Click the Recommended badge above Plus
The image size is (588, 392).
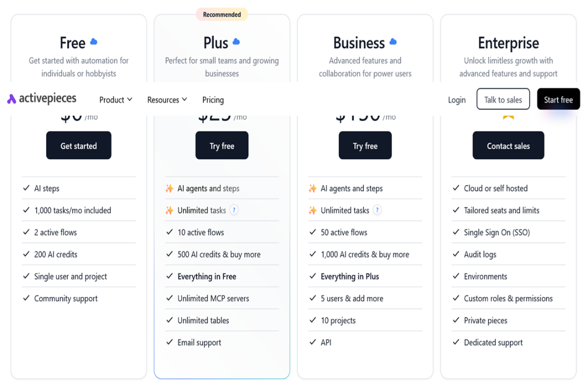pos(221,14)
